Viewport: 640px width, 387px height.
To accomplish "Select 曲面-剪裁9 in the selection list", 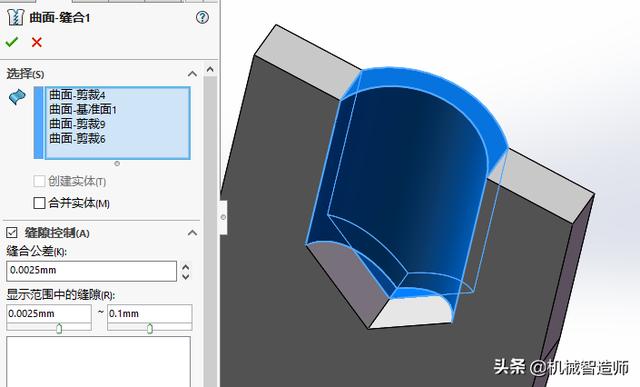I will [77, 124].
